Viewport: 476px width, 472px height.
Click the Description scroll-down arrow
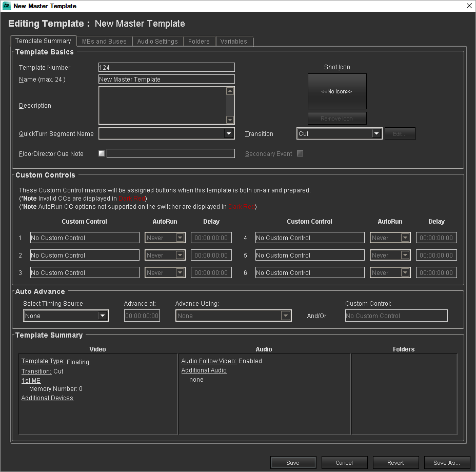[230, 121]
